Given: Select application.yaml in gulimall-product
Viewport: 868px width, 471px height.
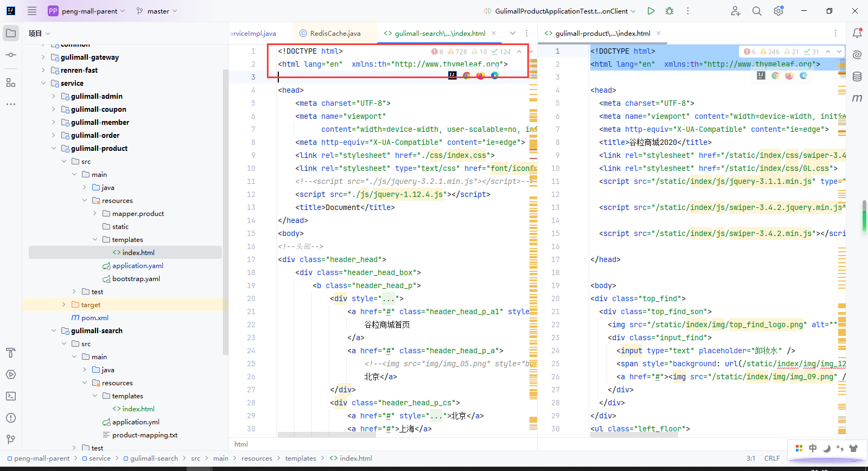Looking at the screenshot, I should [x=137, y=265].
